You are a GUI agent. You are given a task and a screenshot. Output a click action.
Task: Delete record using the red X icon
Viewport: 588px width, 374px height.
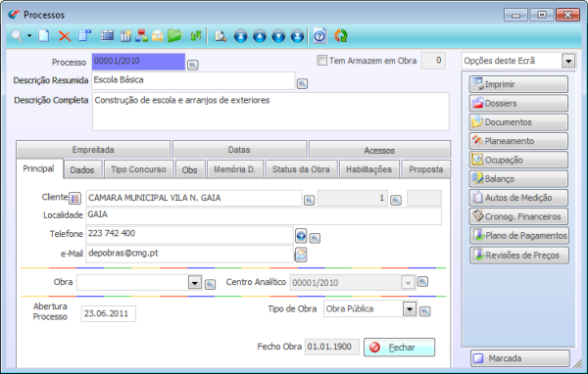[x=65, y=36]
